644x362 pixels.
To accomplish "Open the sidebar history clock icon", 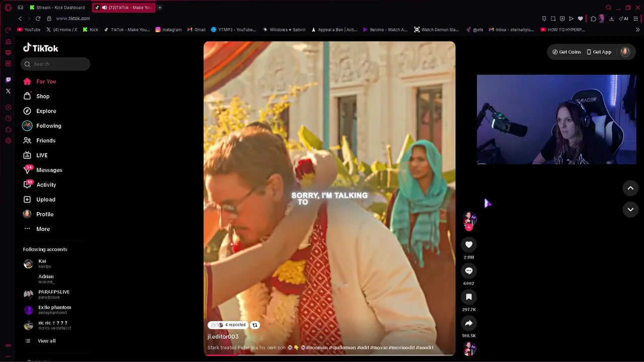I will (x=8, y=119).
